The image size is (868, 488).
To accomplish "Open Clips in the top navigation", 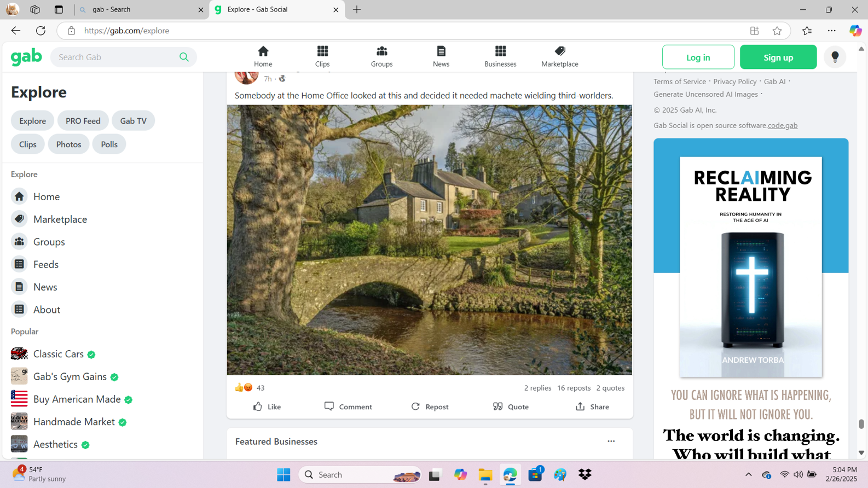I will (x=322, y=57).
